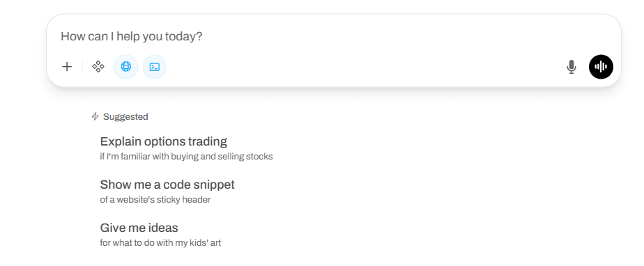
Task: Click 'of a website's sticky header' subtitle
Action: point(155,200)
